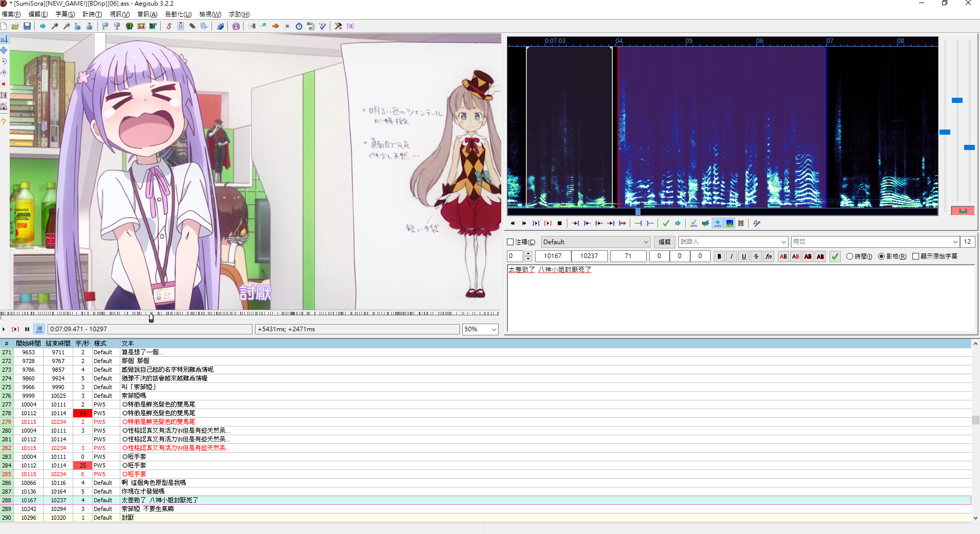The height and width of the screenshot is (534, 980).
Task: Apply Bold with the B button
Action: (719, 257)
